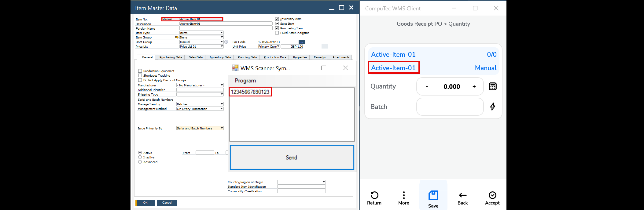Open the Management Method dropdown
This screenshot has width=644, height=210.
click(x=222, y=109)
